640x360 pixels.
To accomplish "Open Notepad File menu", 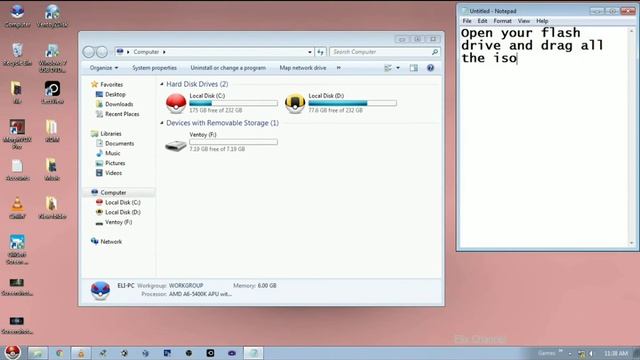I will point(467,21).
